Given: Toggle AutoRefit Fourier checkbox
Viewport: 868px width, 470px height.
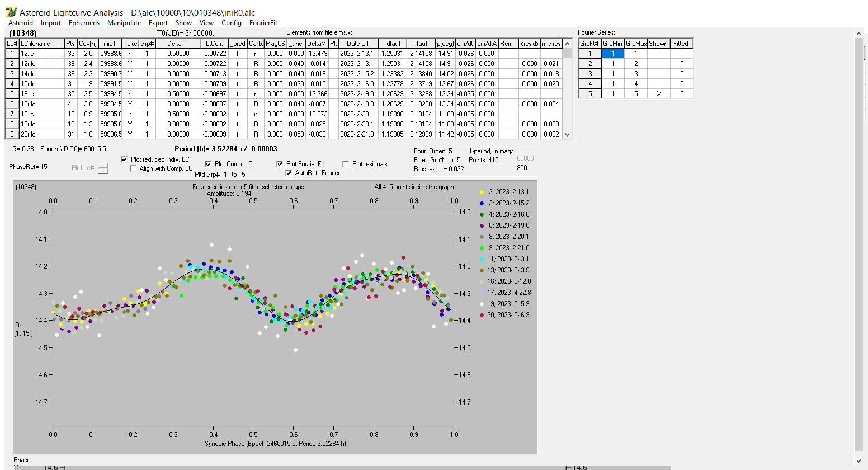Looking at the screenshot, I should point(289,173).
